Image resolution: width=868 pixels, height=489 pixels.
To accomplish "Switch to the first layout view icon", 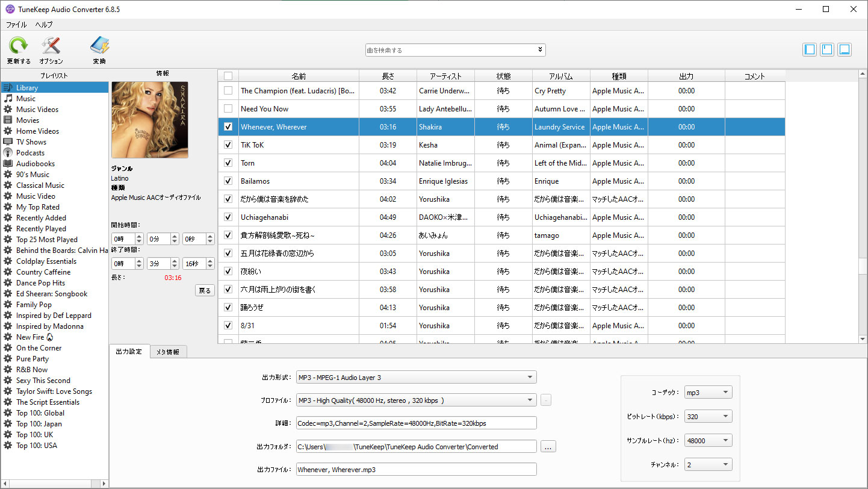I will point(810,49).
